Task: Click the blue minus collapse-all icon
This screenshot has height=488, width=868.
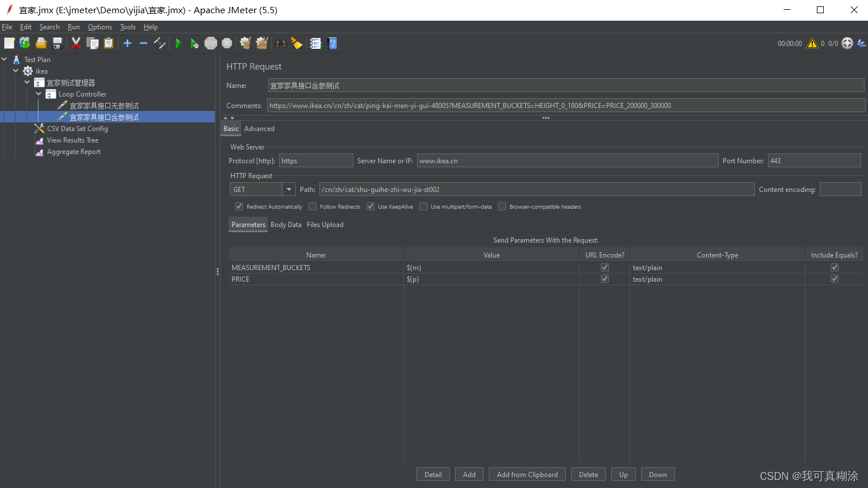Action: click(144, 43)
